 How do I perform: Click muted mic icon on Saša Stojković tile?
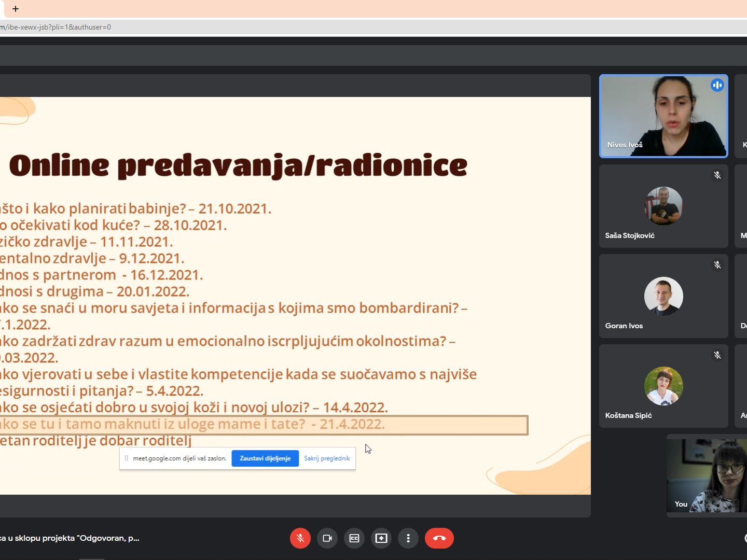click(717, 175)
